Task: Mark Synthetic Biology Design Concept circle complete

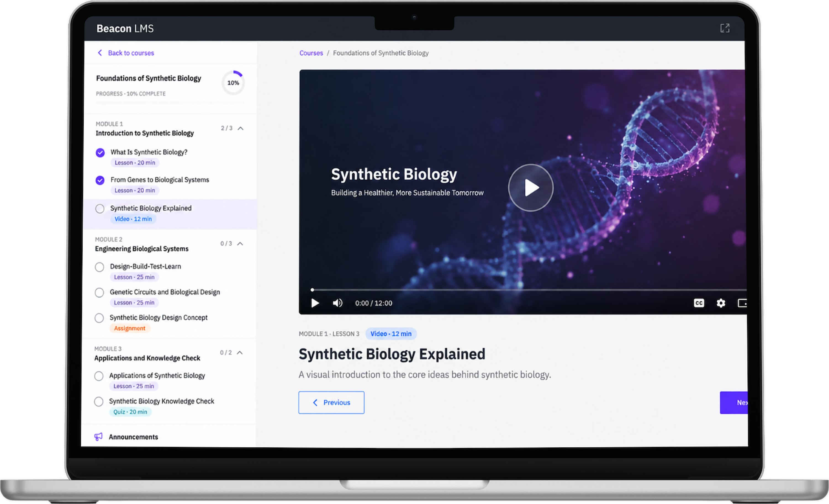Action: tap(99, 318)
